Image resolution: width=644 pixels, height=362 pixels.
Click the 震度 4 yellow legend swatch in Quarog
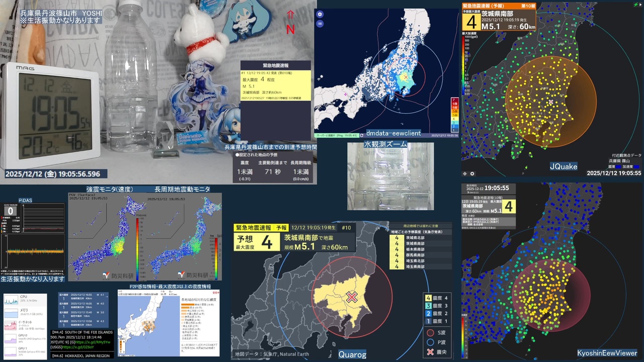click(428, 298)
